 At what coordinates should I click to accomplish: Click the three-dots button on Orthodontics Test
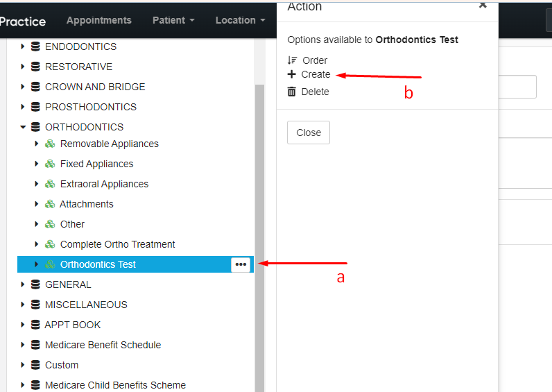241,264
